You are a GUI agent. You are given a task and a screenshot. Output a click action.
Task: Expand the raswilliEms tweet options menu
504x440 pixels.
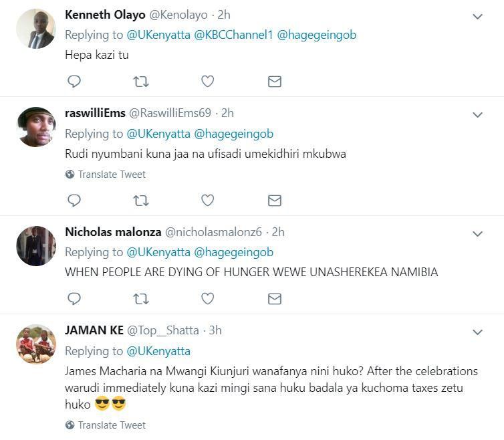coord(477,115)
